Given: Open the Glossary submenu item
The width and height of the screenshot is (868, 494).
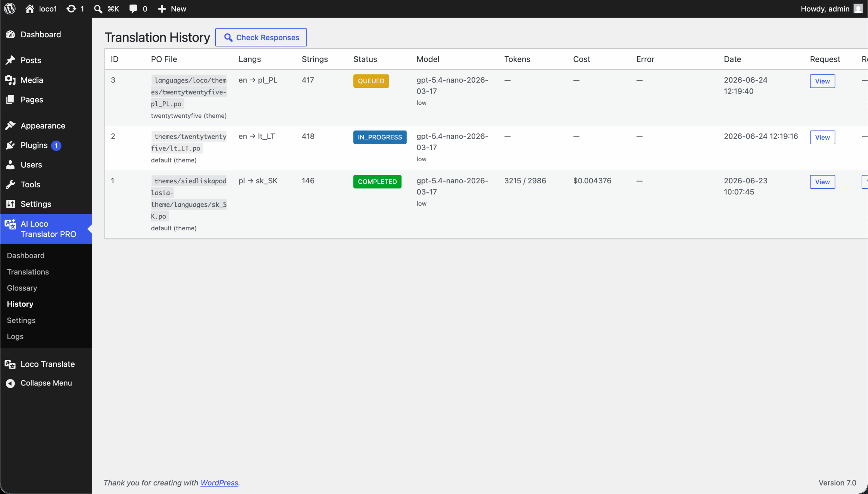Looking at the screenshot, I should (x=22, y=288).
